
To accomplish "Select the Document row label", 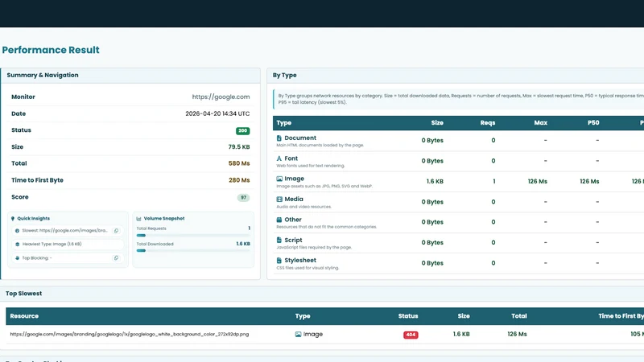I will coord(300,138).
